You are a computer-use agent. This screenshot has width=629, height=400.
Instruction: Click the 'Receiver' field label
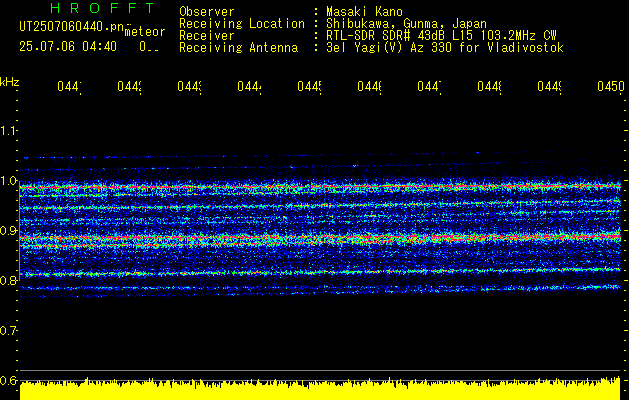[x=207, y=36]
